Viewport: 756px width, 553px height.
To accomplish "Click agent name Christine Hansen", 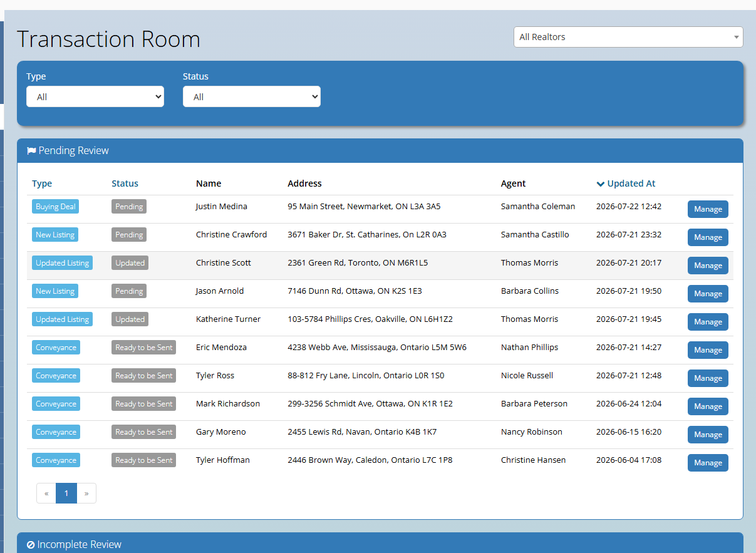I will tap(533, 460).
